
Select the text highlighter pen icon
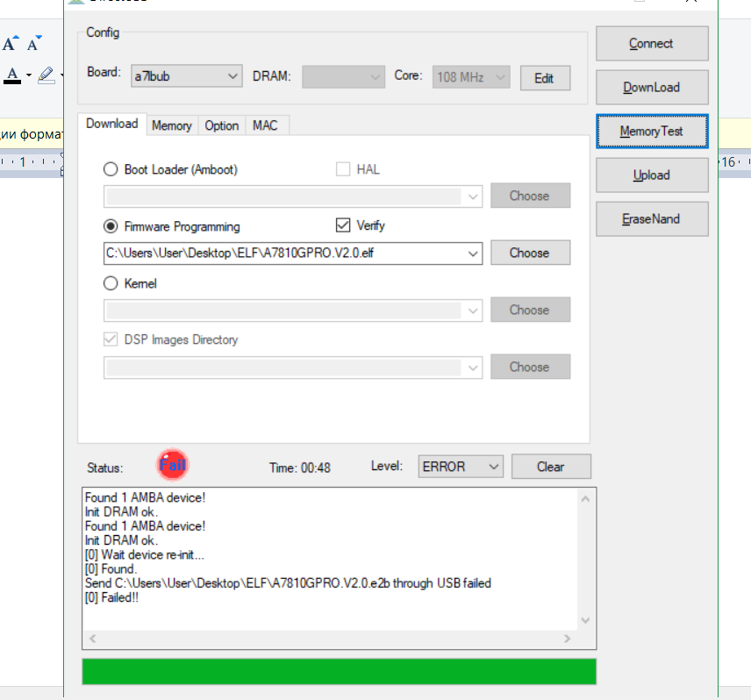(46, 75)
